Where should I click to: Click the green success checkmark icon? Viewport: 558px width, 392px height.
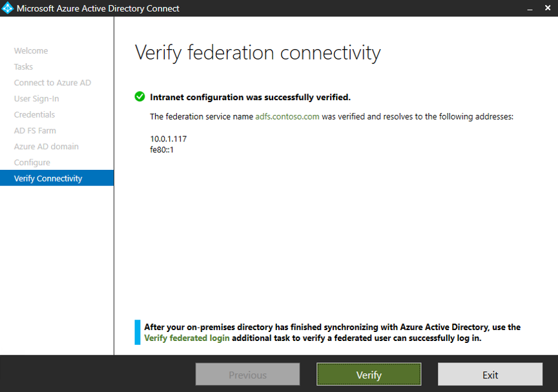[140, 96]
